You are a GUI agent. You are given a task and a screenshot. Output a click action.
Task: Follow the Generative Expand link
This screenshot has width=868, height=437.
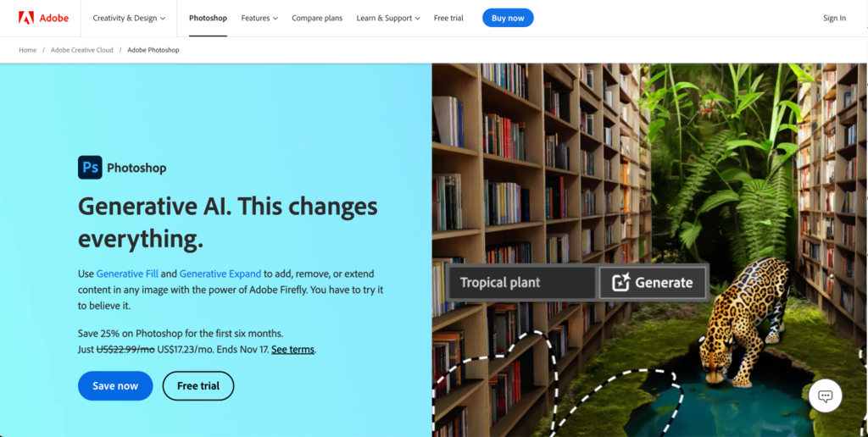(x=220, y=274)
